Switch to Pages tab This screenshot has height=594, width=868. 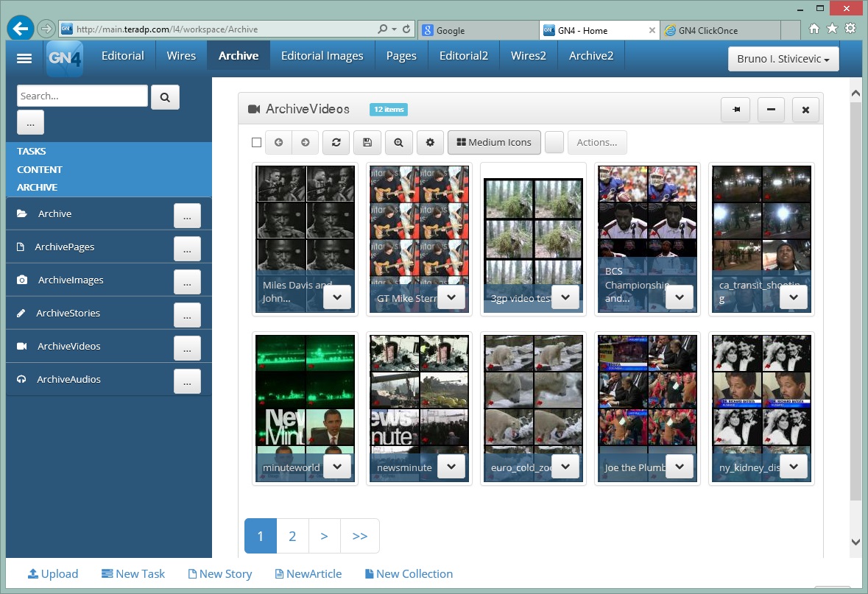401,56
